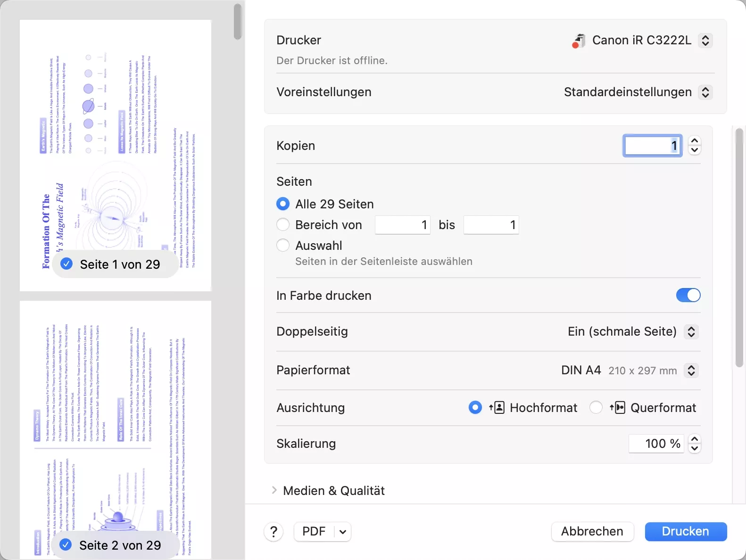The width and height of the screenshot is (746, 560).
Task: Click the Kopien number input field
Action: 652,146
